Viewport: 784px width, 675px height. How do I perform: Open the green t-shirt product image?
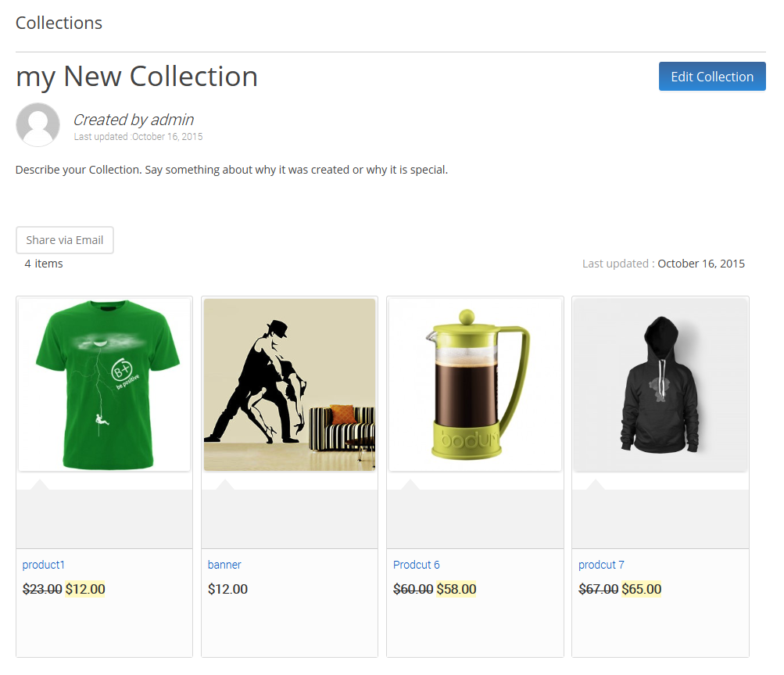(104, 385)
